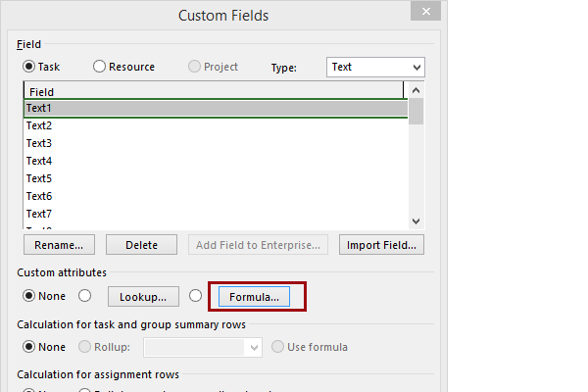Image resolution: width=588 pixels, height=392 pixels.
Task: Click the Rename button
Action: point(59,245)
